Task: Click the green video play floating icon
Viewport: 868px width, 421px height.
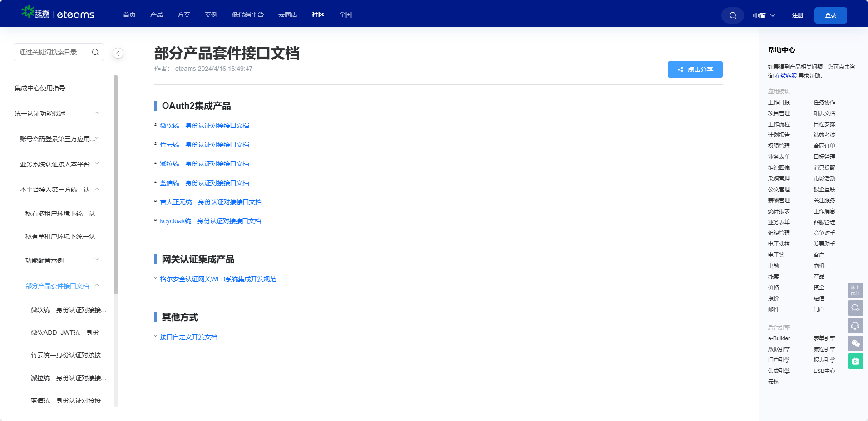Action: (855, 361)
